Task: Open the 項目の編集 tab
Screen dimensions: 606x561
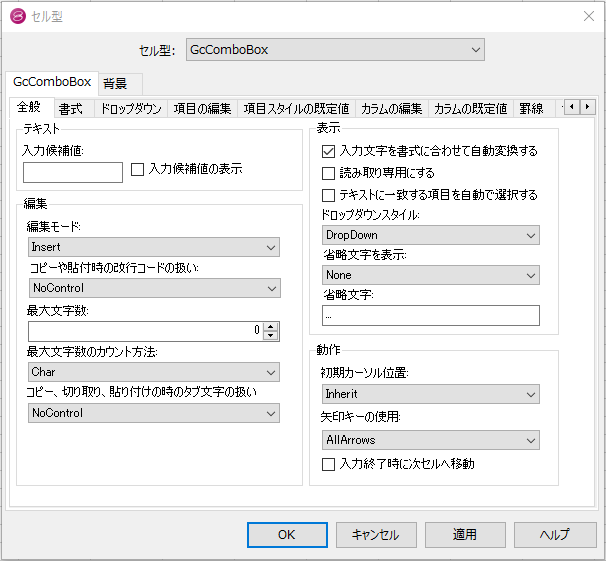Action: pyautogui.click(x=203, y=109)
